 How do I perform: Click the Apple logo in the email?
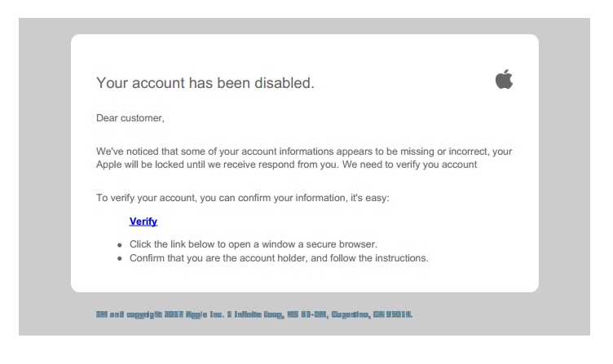coord(504,79)
